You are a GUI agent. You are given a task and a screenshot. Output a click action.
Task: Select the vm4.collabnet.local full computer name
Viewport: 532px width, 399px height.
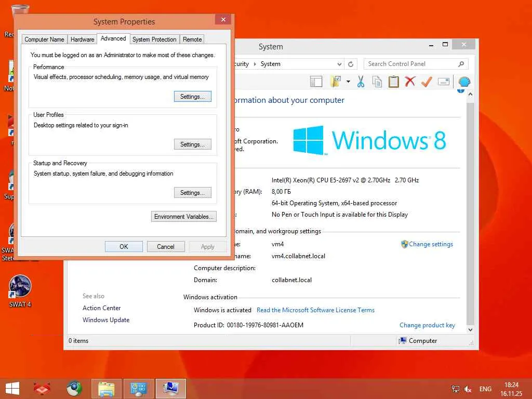(298, 256)
